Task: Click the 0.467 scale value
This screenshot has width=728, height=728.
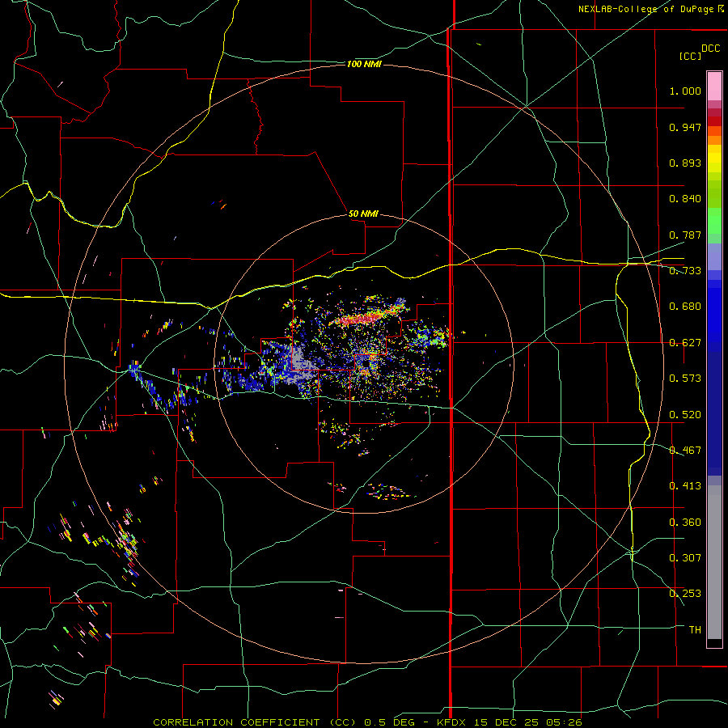Action: (685, 451)
